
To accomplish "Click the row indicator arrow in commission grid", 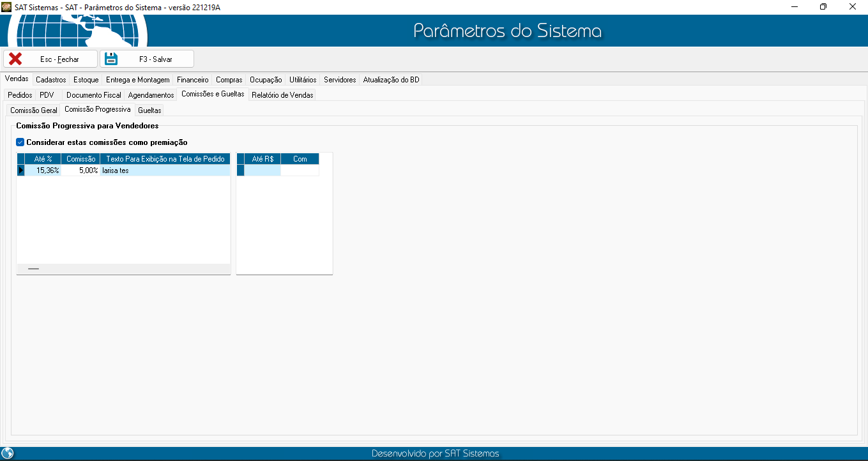I will pyautogui.click(x=20, y=170).
